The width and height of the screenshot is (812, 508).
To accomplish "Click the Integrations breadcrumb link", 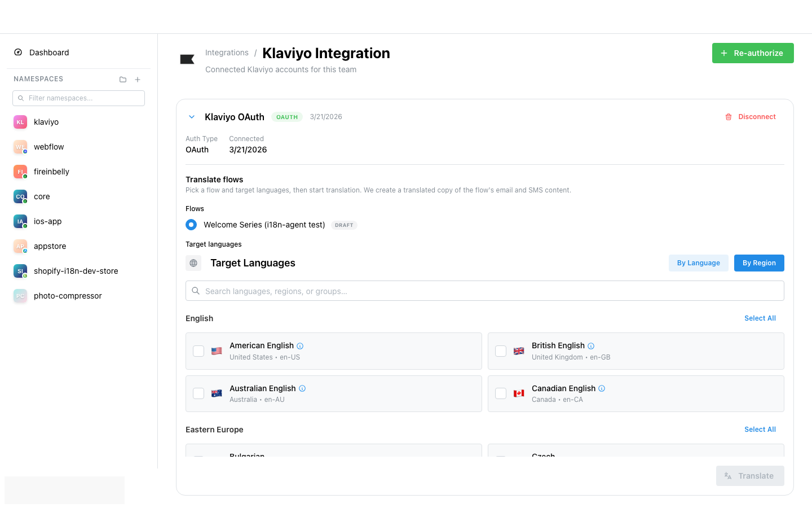I will 227,52.
